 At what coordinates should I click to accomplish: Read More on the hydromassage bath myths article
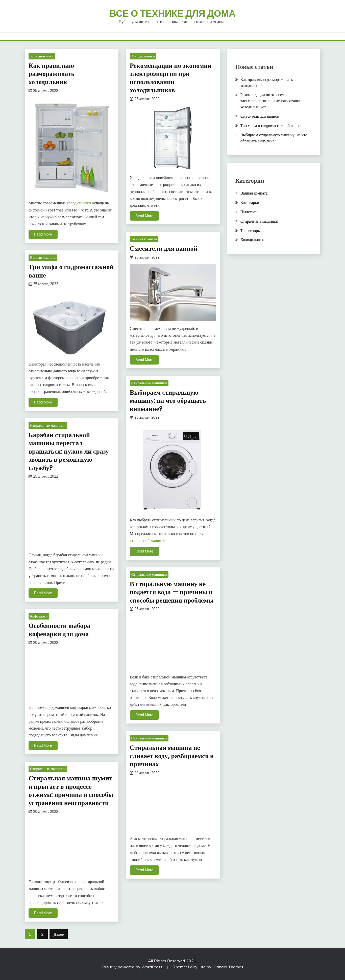click(43, 402)
